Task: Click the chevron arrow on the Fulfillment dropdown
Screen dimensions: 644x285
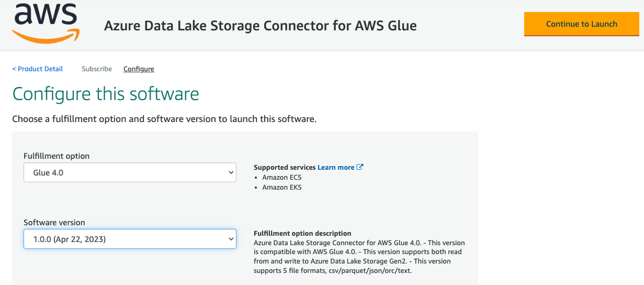Action: pos(231,172)
